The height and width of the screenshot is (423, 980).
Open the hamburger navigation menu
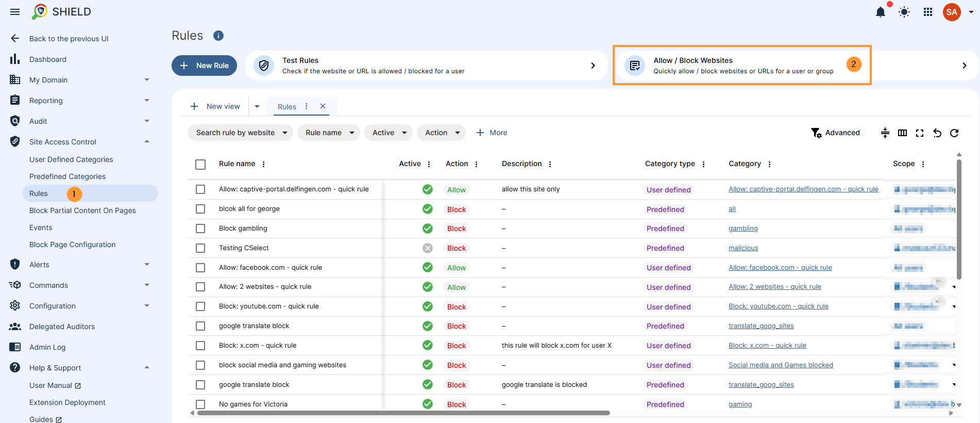(15, 12)
